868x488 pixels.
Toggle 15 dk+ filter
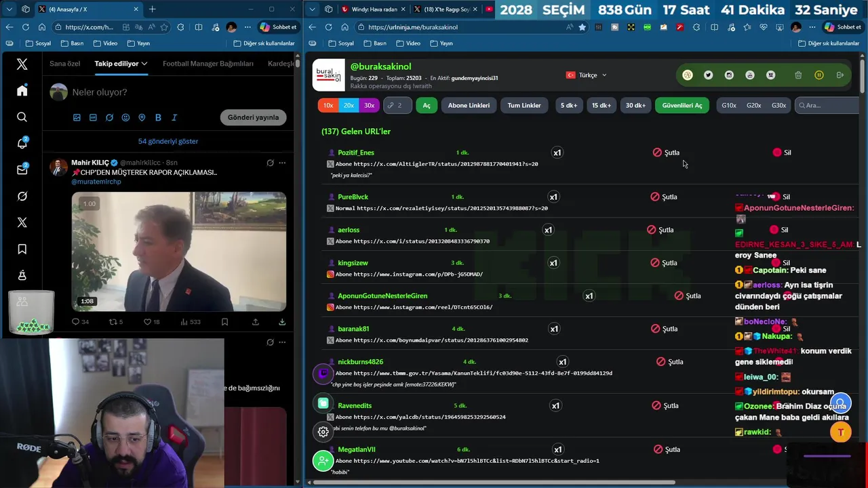(x=601, y=106)
